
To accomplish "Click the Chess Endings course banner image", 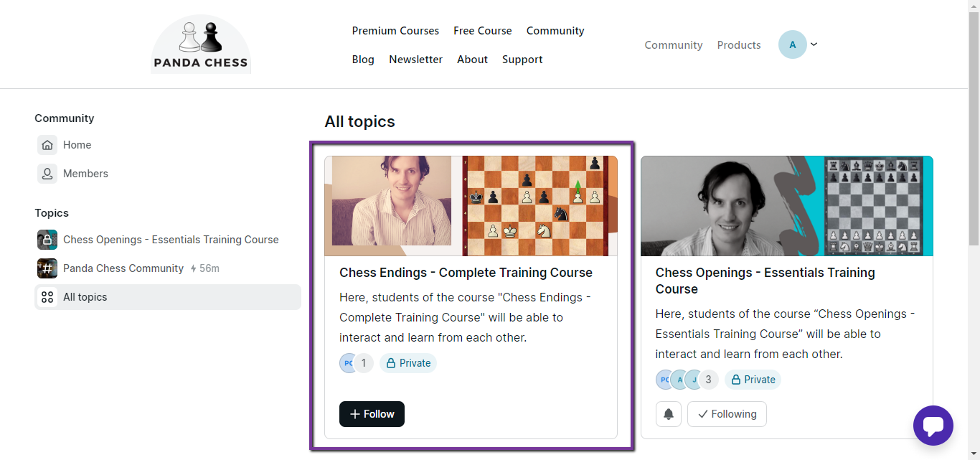I will click(471, 206).
